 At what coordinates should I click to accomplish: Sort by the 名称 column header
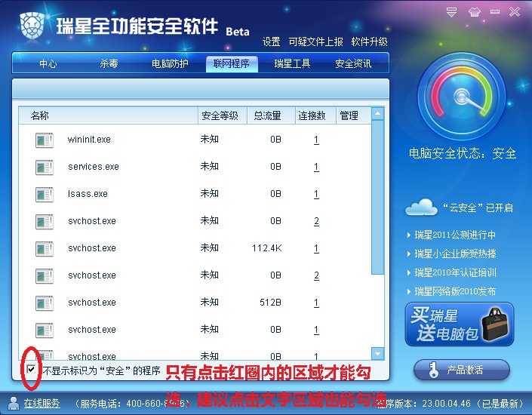tap(108, 115)
